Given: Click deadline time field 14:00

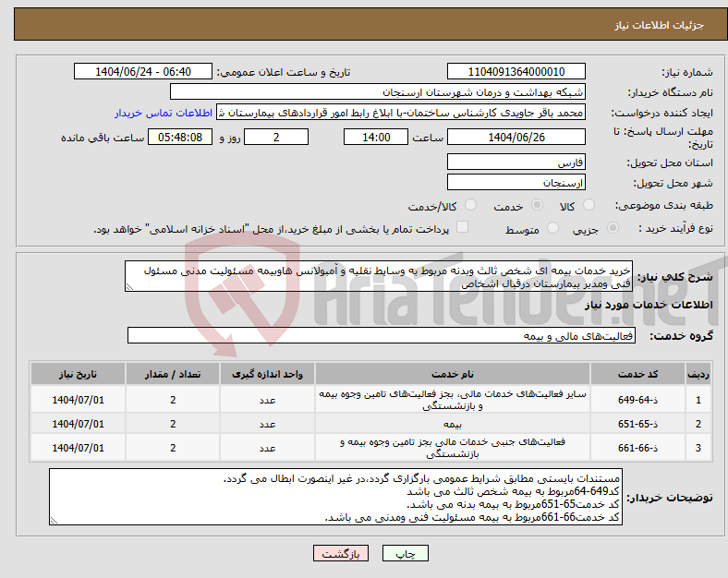Looking at the screenshot, I should point(376,138).
